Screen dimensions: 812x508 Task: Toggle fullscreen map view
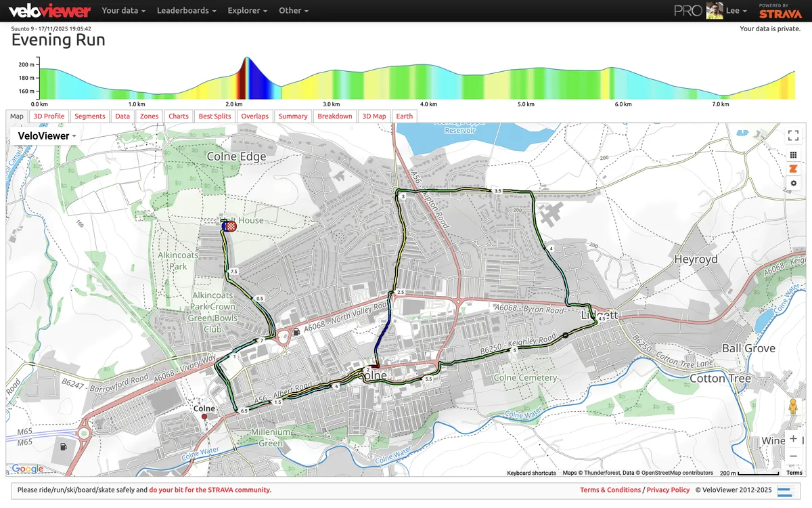tap(794, 136)
